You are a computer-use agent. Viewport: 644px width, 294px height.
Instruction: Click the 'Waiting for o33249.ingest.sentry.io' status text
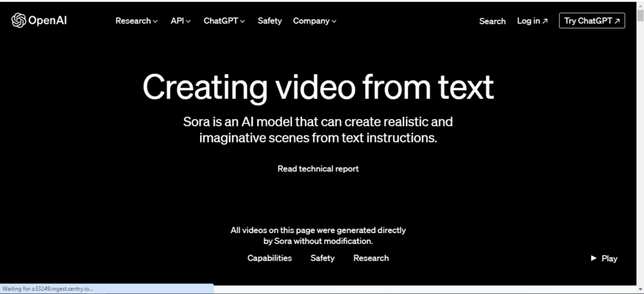tap(48, 289)
